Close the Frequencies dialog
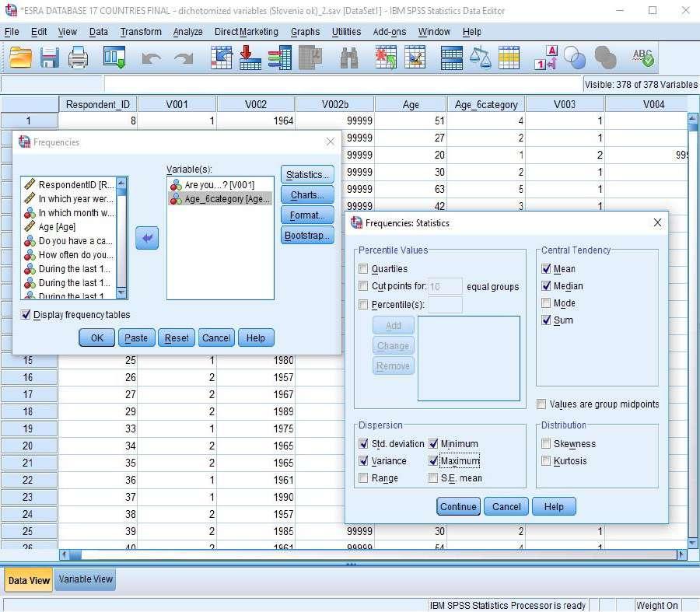 point(331,142)
